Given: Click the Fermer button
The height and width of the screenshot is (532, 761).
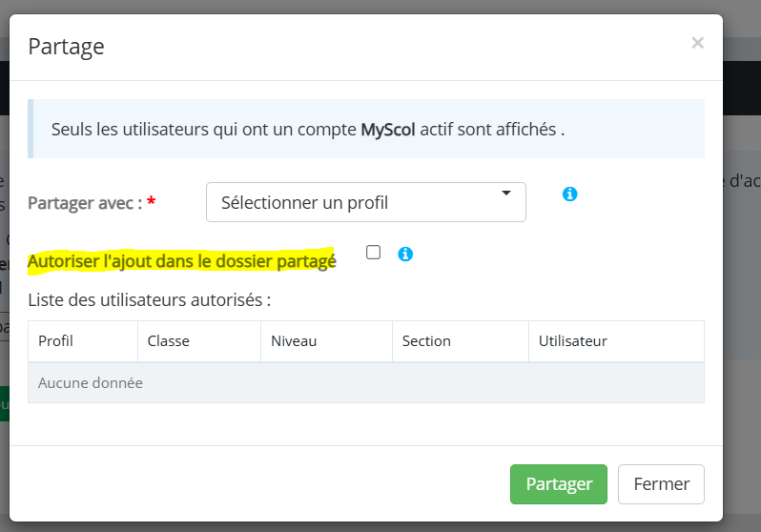Looking at the screenshot, I should [661, 484].
